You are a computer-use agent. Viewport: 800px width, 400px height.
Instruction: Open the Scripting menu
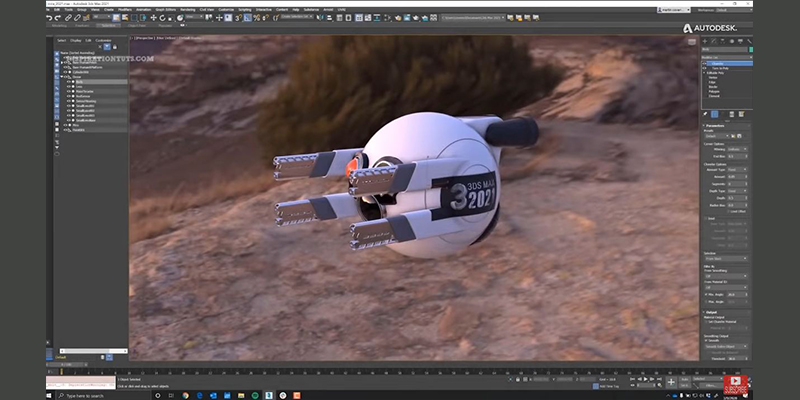tap(244, 10)
